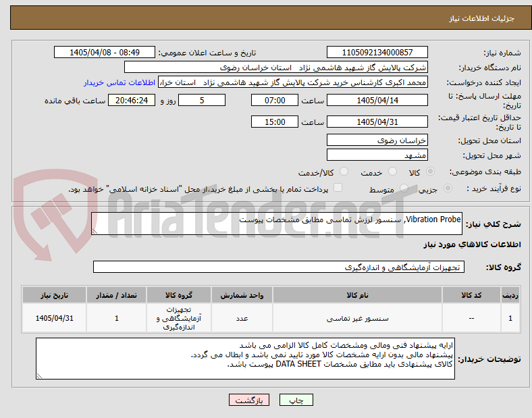Click the delivery province field خراسان رضوی
532x418 pixels.
tap(377, 140)
